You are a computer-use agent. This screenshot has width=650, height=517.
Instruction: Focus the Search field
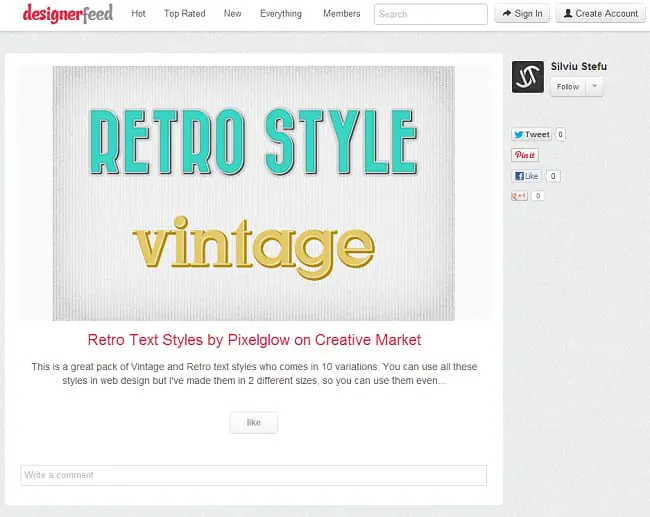pos(431,14)
